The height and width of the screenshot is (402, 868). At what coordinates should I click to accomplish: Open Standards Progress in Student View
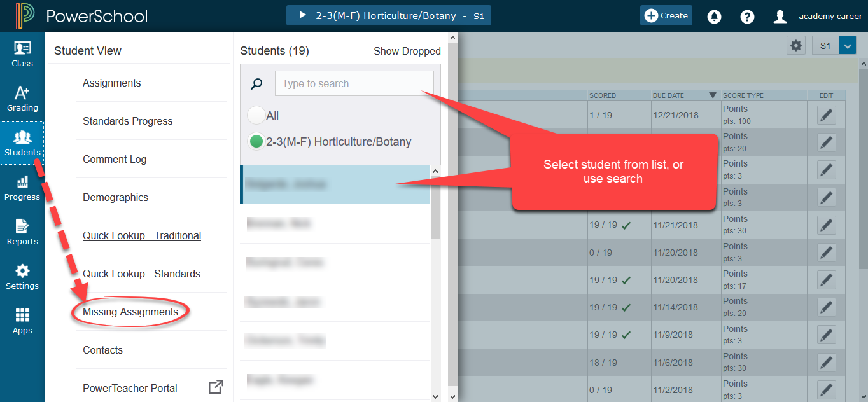[128, 121]
